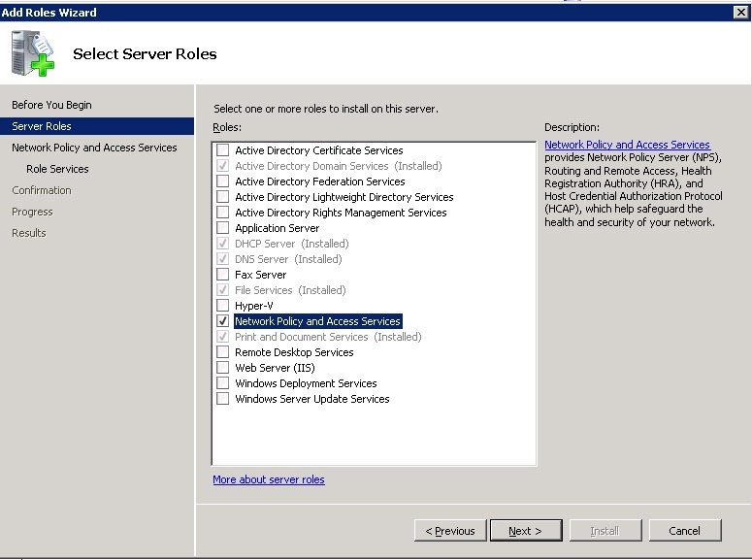Open Network Policy and Access Services description link
This screenshot has width=752, height=560.
[627, 145]
